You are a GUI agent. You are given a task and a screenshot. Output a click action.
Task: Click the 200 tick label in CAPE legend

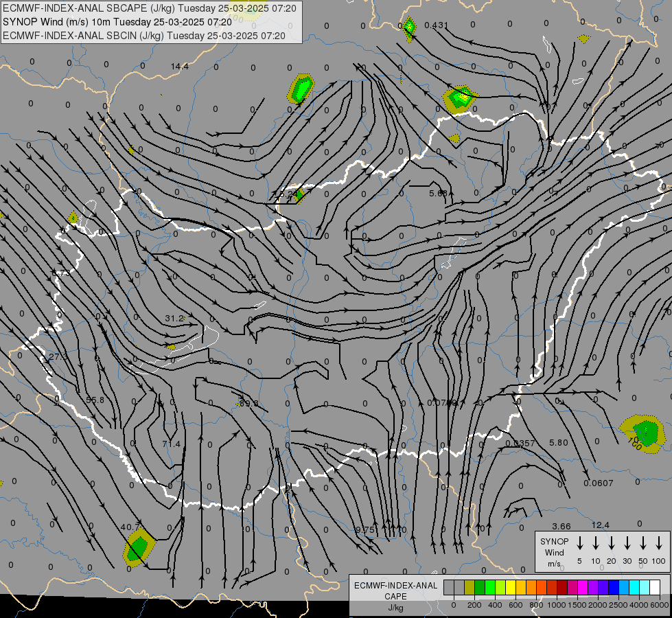coord(474,605)
